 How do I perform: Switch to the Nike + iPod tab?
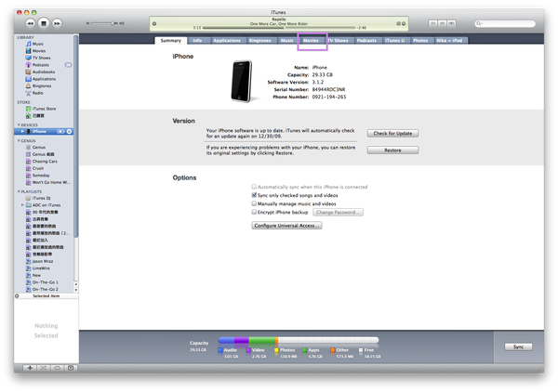click(449, 41)
